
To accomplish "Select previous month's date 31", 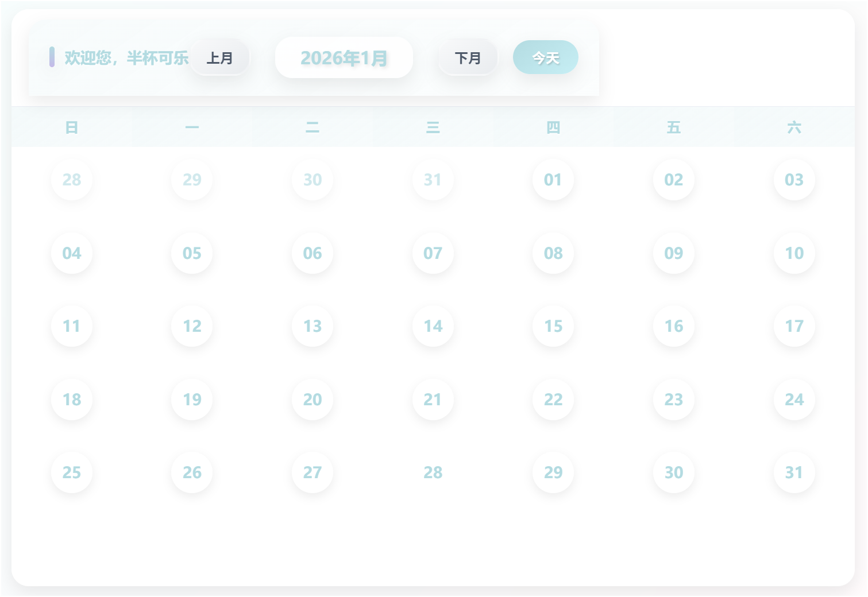I will 433,180.
